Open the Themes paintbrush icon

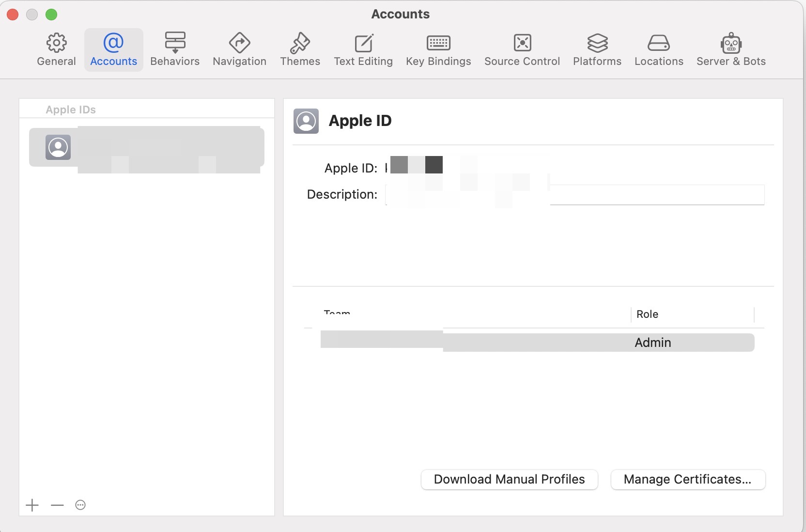(300, 43)
